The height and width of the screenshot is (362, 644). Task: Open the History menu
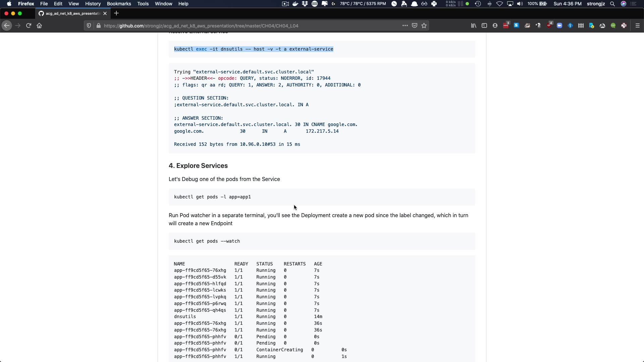[93, 4]
